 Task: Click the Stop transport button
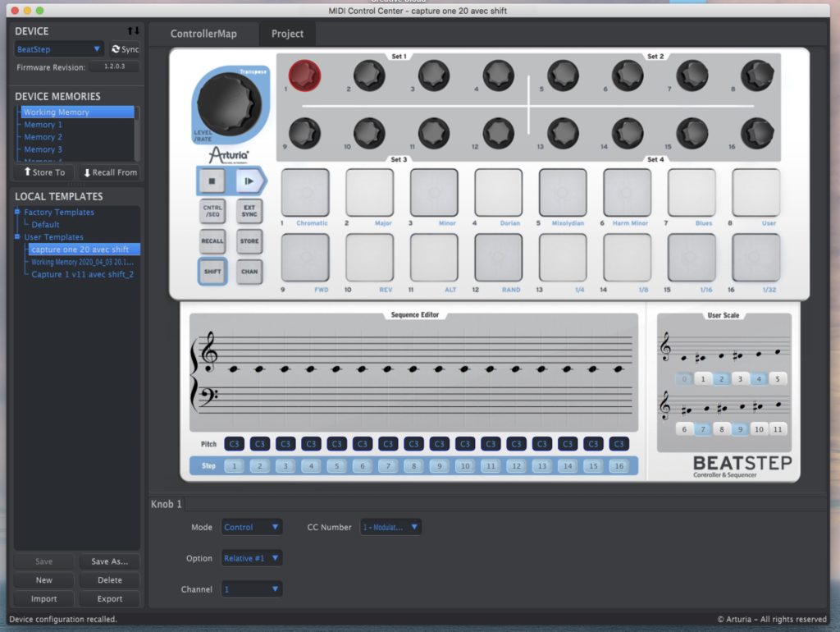pyautogui.click(x=212, y=181)
